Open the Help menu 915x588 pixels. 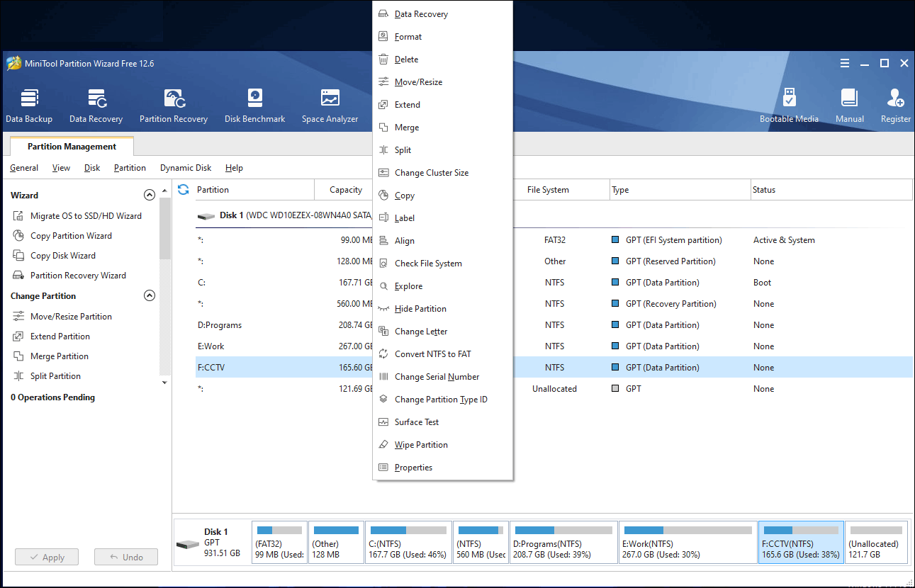click(x=234, y=168)
